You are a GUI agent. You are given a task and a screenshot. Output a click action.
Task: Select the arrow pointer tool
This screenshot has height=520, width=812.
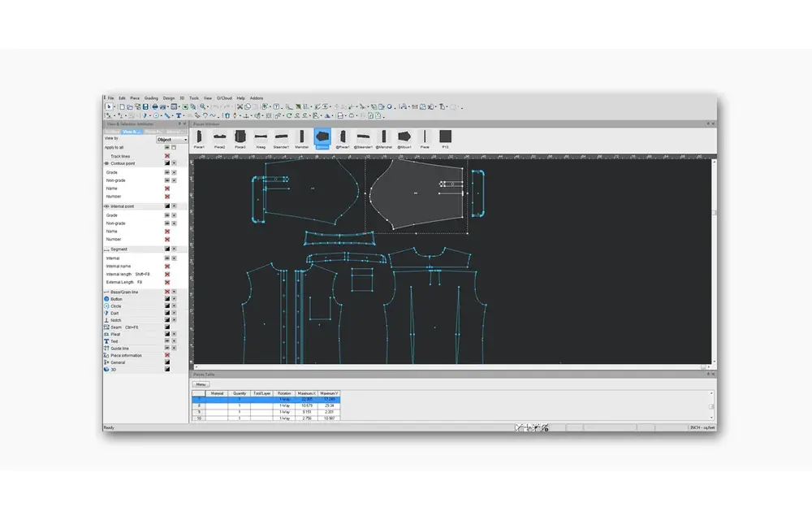click(x=109, y=106)
